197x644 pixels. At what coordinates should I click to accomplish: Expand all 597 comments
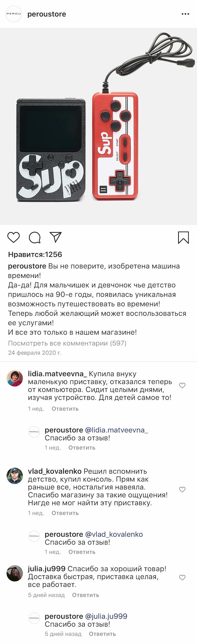tap(67, 343)
